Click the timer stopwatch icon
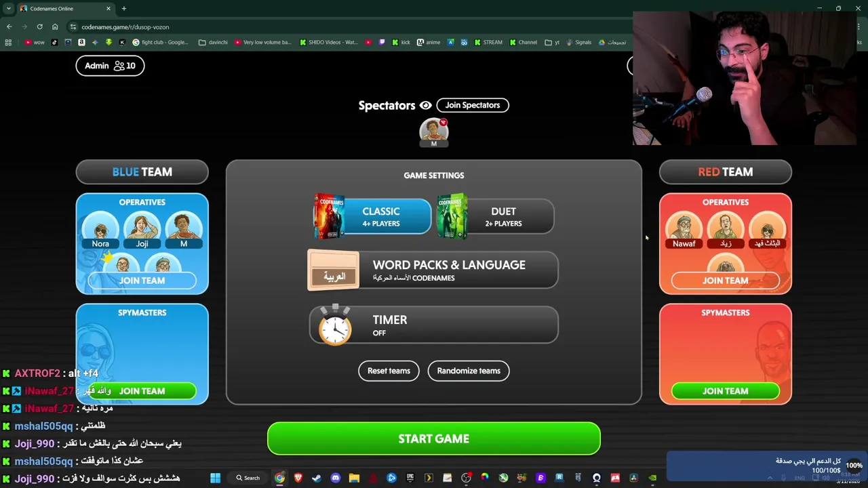The width and height of the screenshot is (868, 488). 335,325
